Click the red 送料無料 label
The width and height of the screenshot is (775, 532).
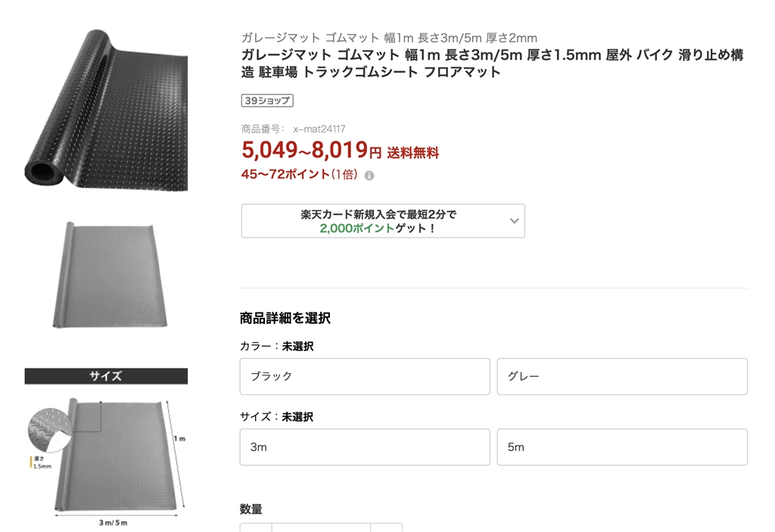pos(412,153)
